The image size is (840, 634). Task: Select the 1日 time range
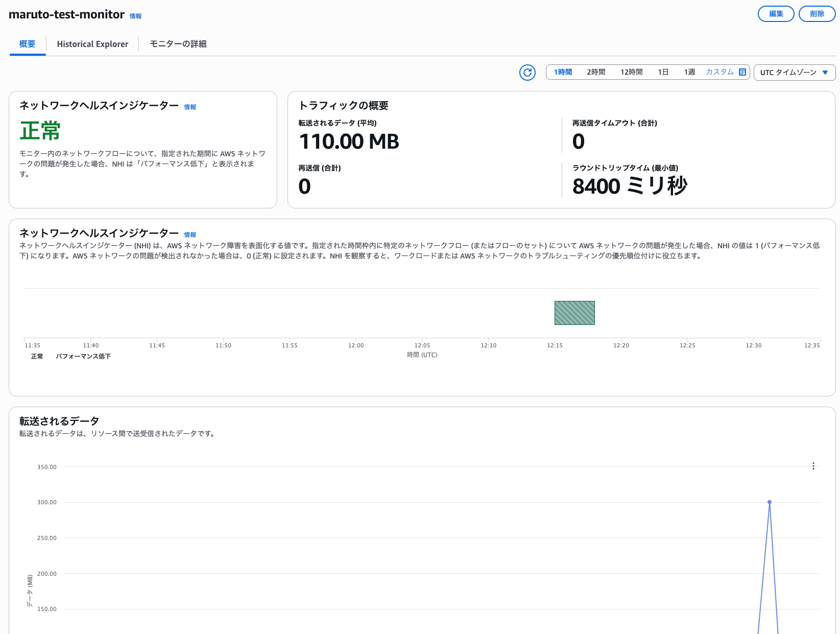pos(663,72)
